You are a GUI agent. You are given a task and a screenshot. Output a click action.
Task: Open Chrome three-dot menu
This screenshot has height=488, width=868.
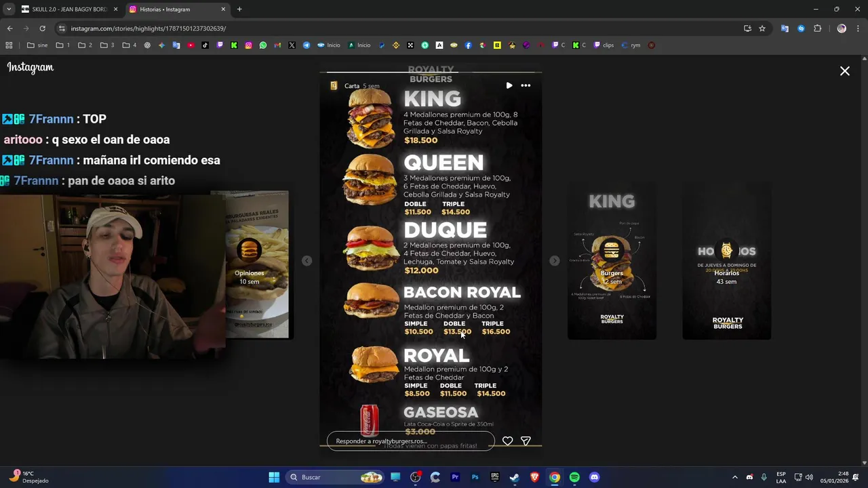[858, 28]
